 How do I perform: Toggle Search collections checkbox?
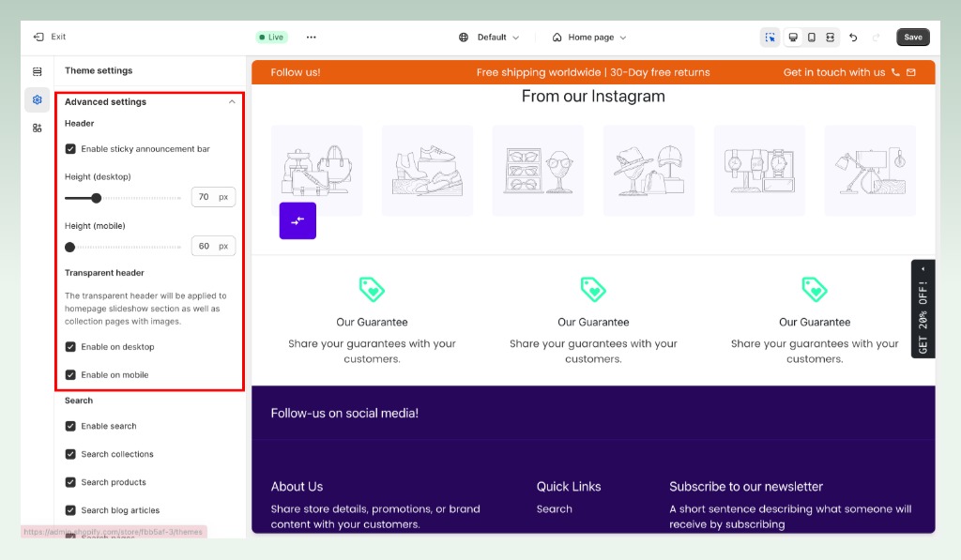tap(70, 454)
